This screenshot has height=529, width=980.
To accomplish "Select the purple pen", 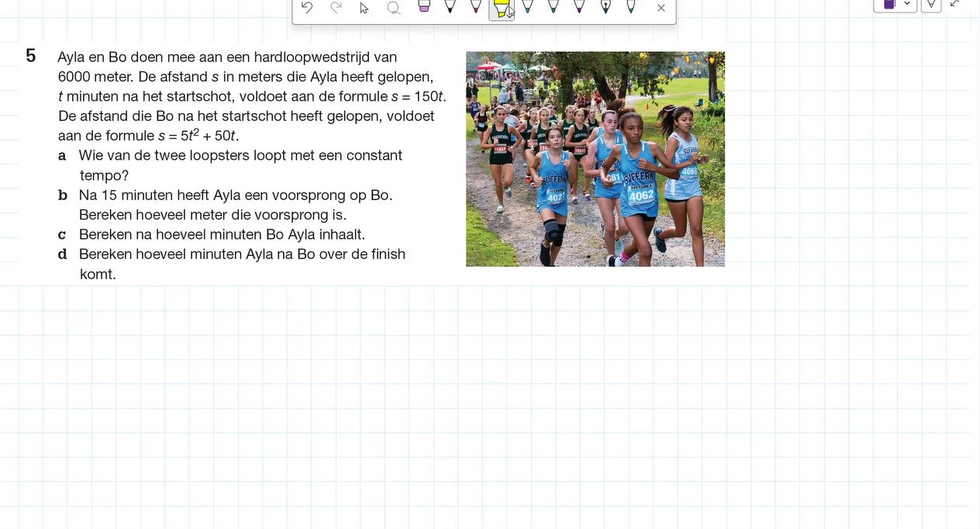I will click(x=579, y=6).
